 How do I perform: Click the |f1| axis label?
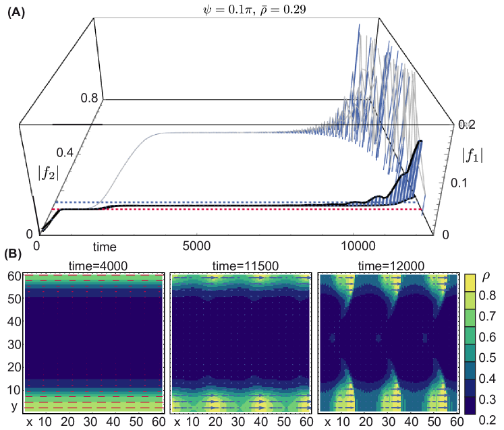point(472,156)
